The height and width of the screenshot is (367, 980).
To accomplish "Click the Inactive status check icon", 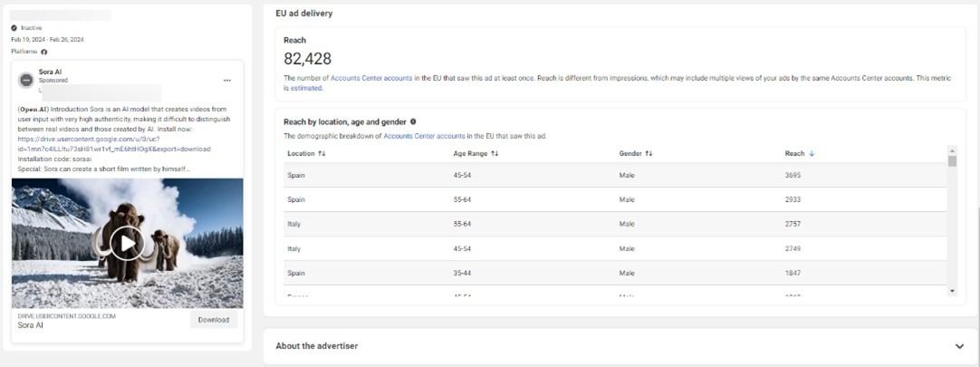I will [x=14, y=28].
